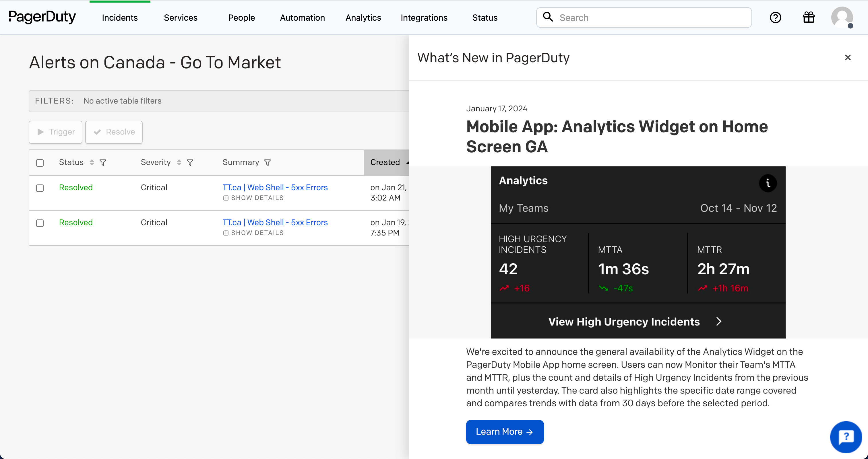
Task: Check the Jan 21 resolved alert
Action: click(x=40, y=188)
